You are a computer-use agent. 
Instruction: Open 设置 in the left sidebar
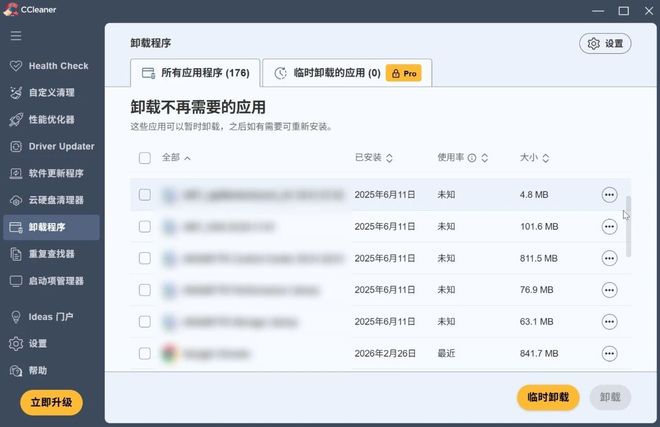pyautogui.click(x=50, y=344)
